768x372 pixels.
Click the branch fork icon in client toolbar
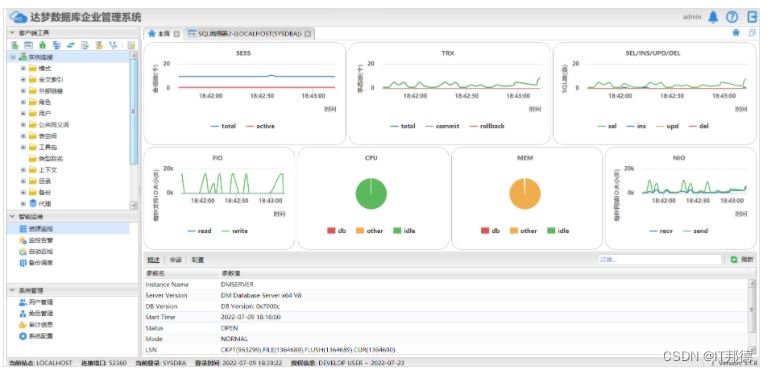coord(113,45)
